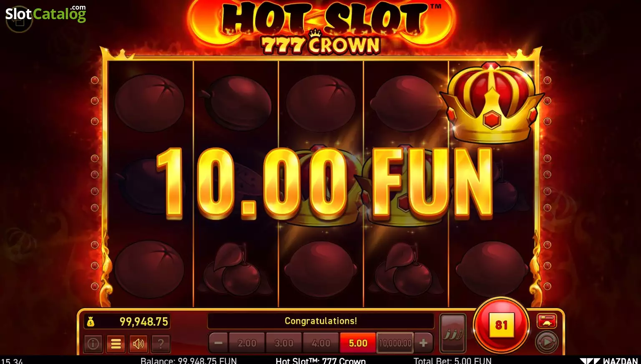Open the question mark help icon
Screen dimensions: 641x364
click(x=161, y=344)
